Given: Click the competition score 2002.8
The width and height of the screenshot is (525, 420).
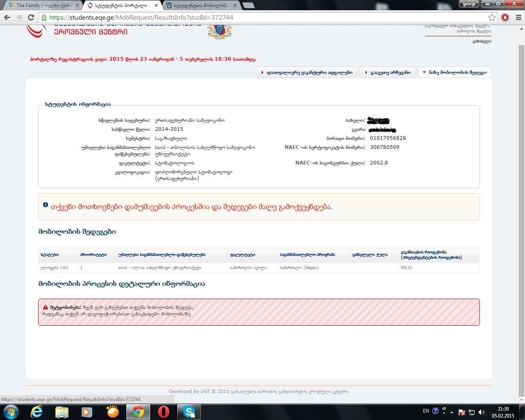Looking at the screenshot, I should coord(379,163).
